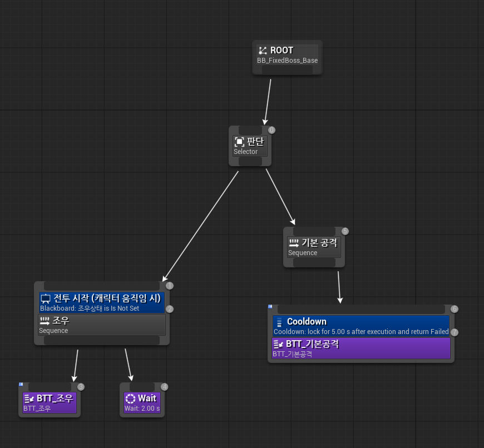Select the 조우 Sequence composite
The height and width of the screenshot is (448, 484).
point(102,325)
